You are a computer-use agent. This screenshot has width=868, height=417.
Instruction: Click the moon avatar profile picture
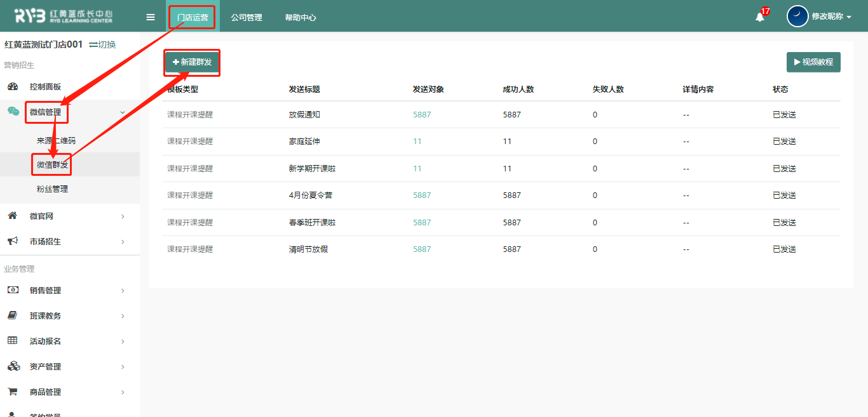[x=797, y=17]
